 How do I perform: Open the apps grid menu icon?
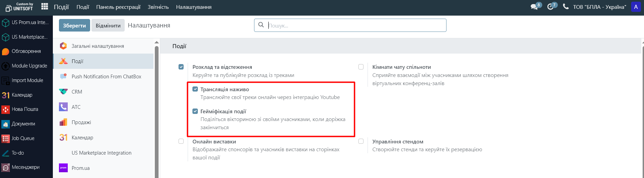[44, 7]
